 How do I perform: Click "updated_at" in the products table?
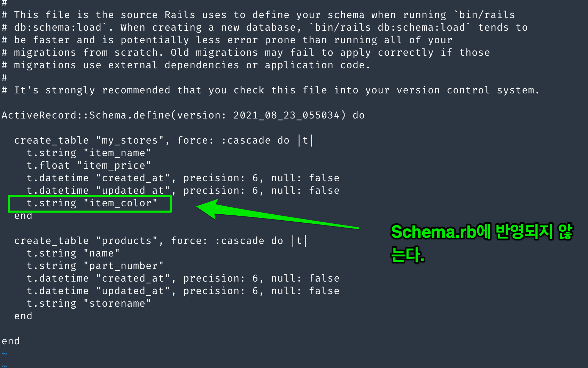132,291
